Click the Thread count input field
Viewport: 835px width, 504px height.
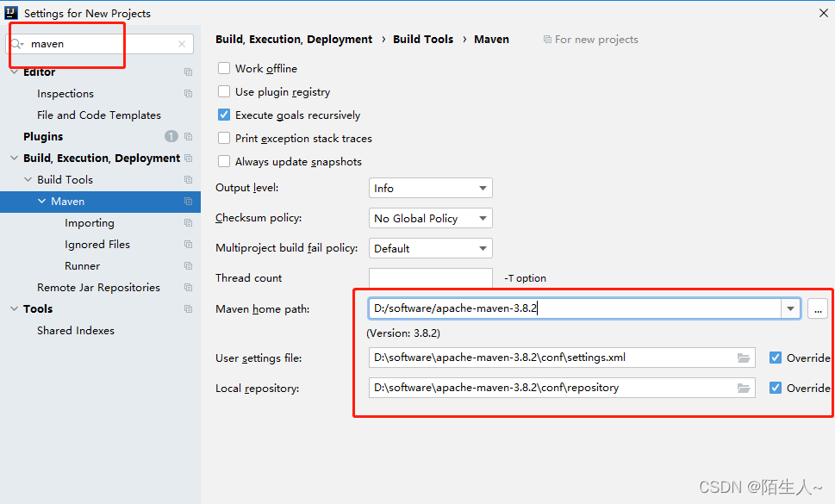coord(430,278)
